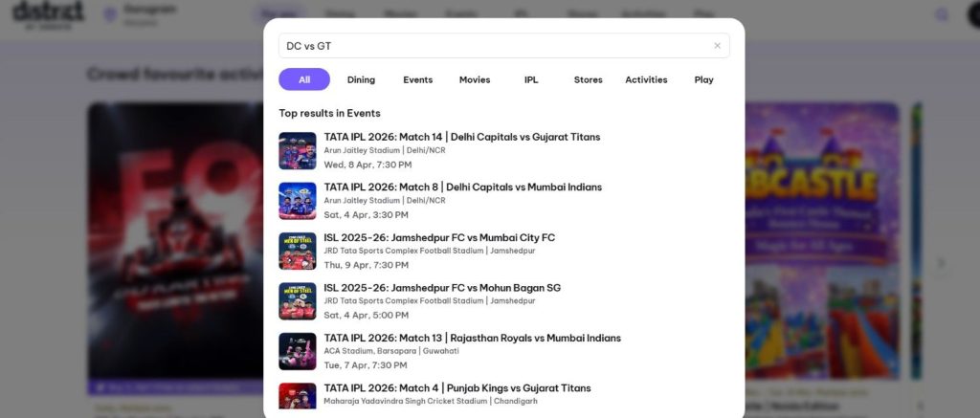This screenshot has height=418, width=980.
Task: Show results under the Movies tab
Action: pyautogui.click(x=475, y=79)
